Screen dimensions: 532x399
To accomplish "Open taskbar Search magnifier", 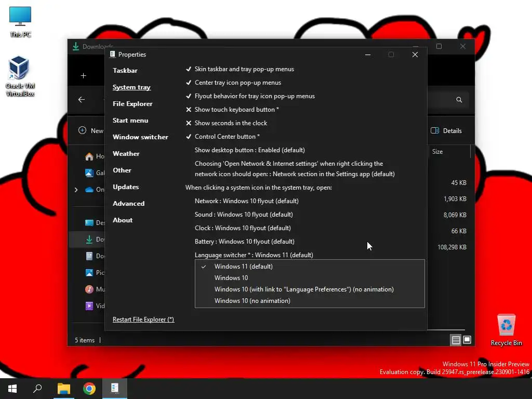I will coord(37,389).
